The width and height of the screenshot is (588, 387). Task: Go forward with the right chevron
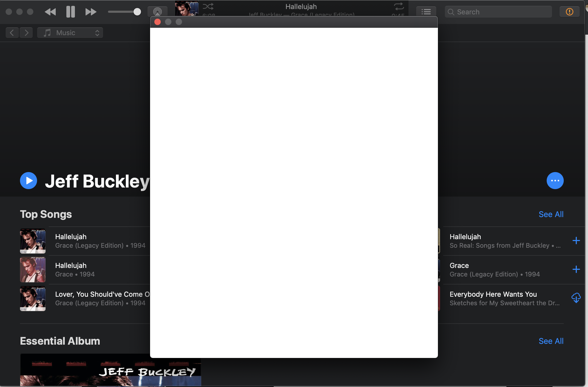click(x=26, y=33)
